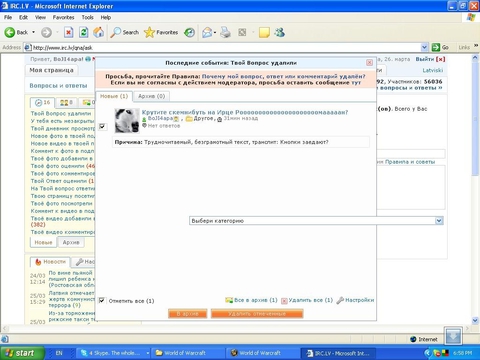Click the vertical scrollbar down arrow
The height and width of the screenshot is (360, 480).
475,321
